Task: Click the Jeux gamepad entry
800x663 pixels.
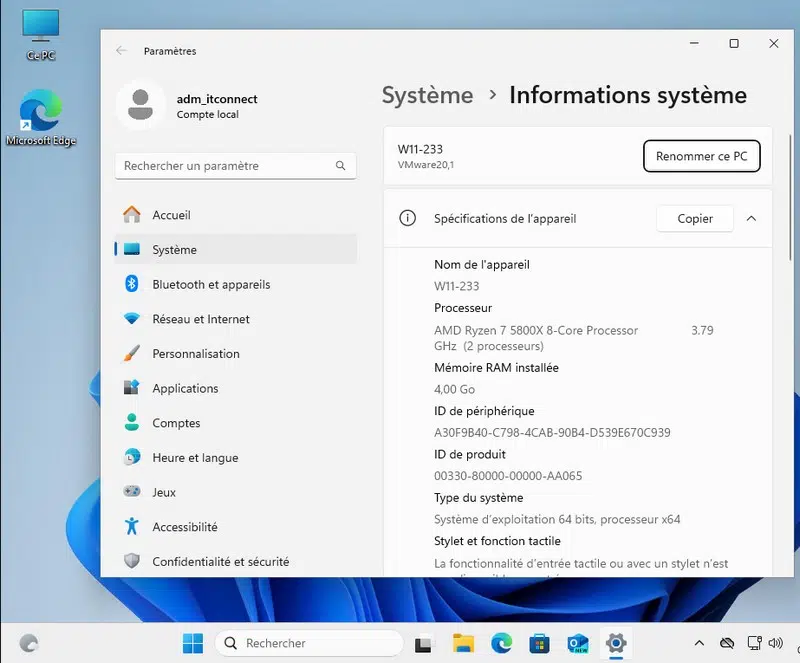Action: click(x=164, y=492)
